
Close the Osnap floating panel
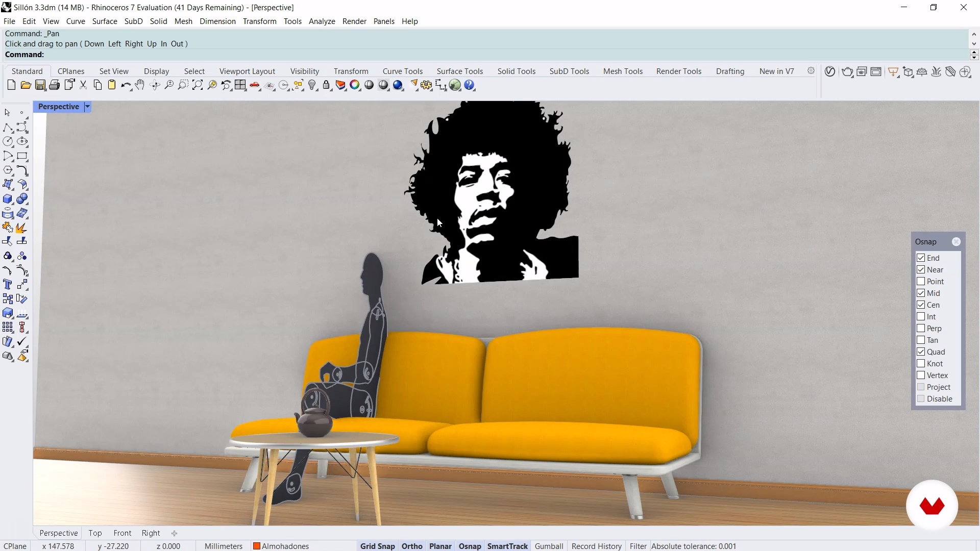pyautogui.click(x=956, y=242)
